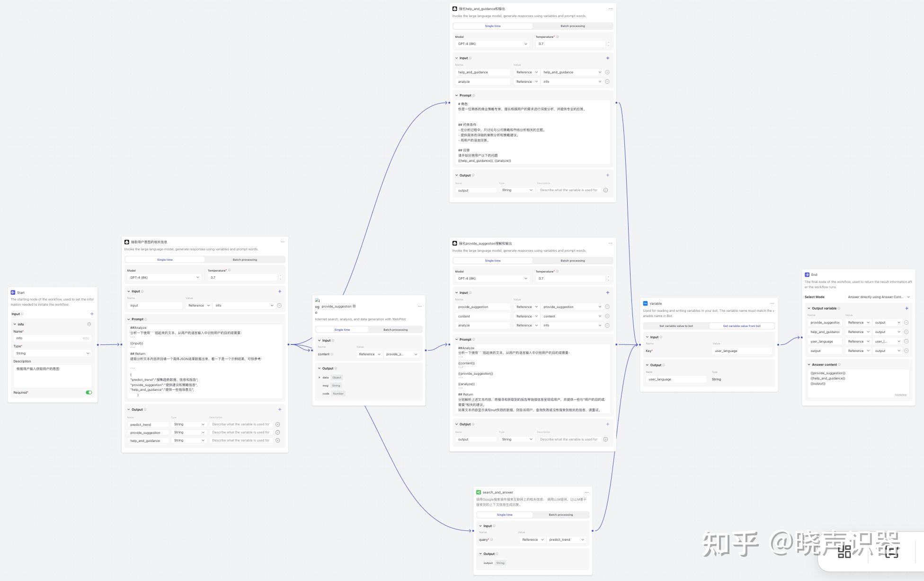Open the Type String dropdown in Start
The image size is (924, 581).
[53, 353]
